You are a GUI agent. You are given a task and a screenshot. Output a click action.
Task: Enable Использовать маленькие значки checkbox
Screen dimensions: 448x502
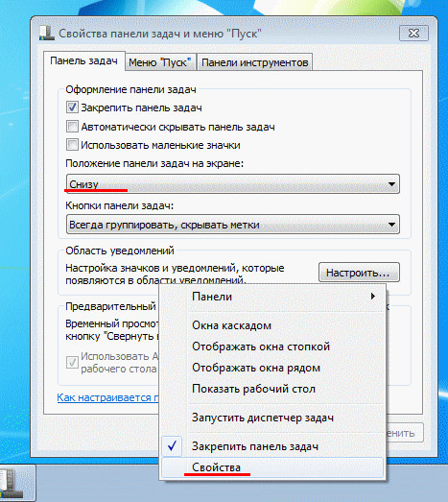coord(72,144)
